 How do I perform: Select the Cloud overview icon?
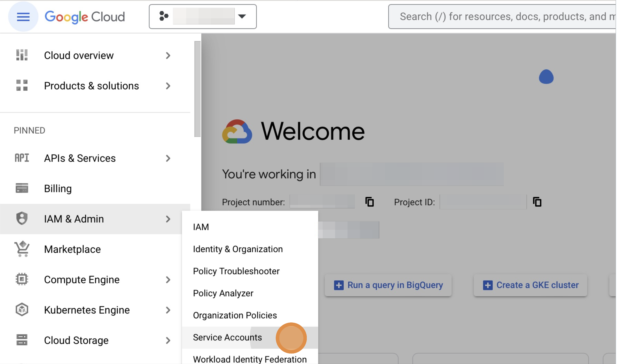coord(22,55)
